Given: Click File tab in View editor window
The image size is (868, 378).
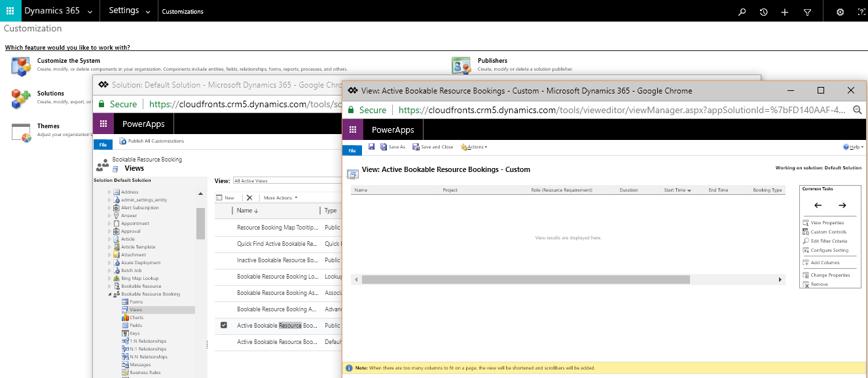Looking at the screenshot, I should click(x=352, y=151).
